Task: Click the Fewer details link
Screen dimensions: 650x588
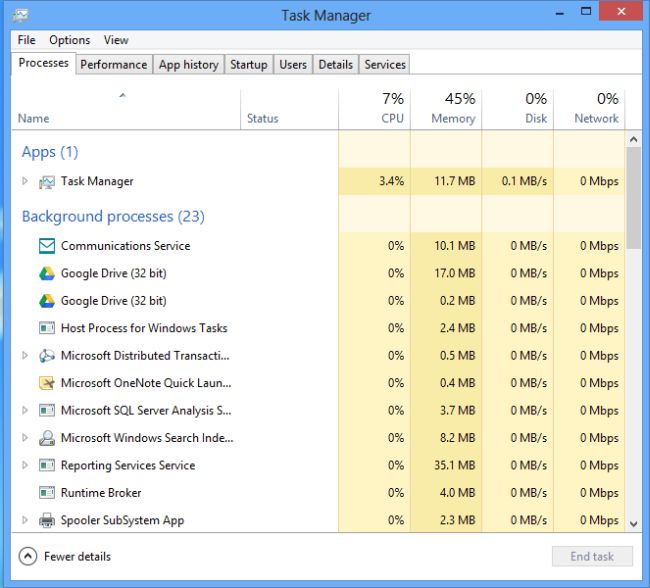Action: [x=78, y=556]
